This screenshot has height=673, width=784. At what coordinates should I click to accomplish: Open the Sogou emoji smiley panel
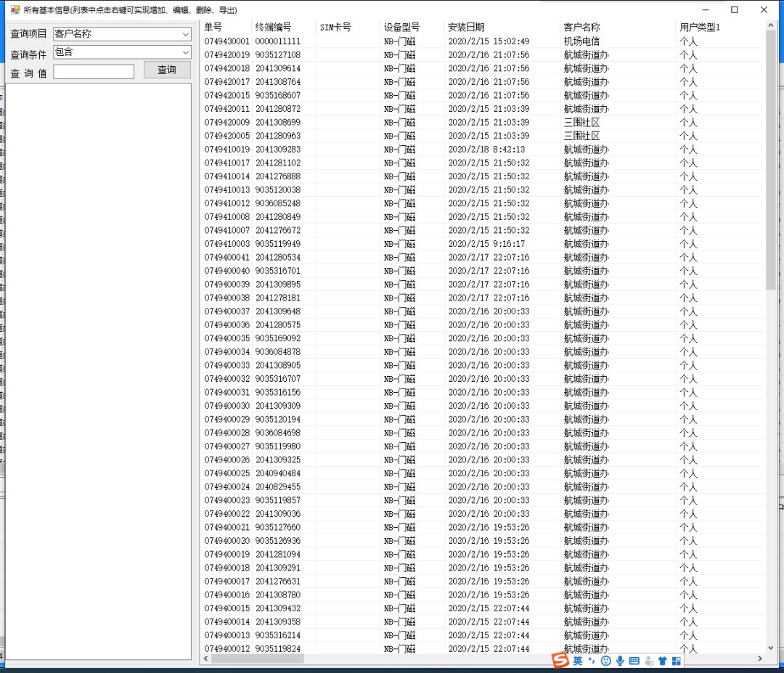point(605,661)
